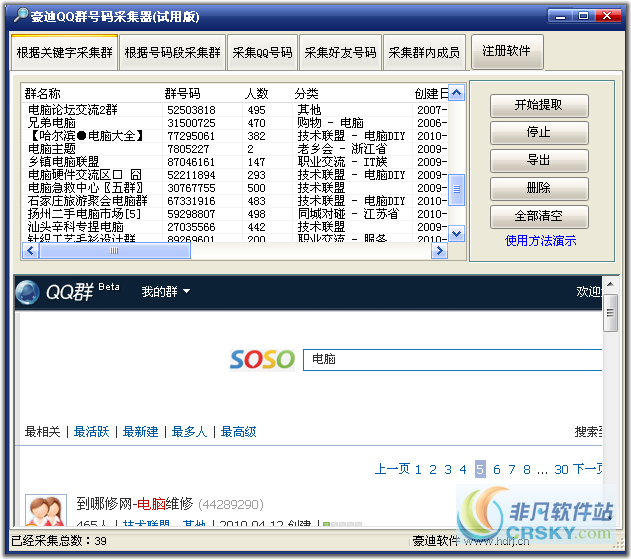Image resolution: width=631 pixels, height=559 pixels.
Task: Click the SOSO logo
Action: pos(262,359)
